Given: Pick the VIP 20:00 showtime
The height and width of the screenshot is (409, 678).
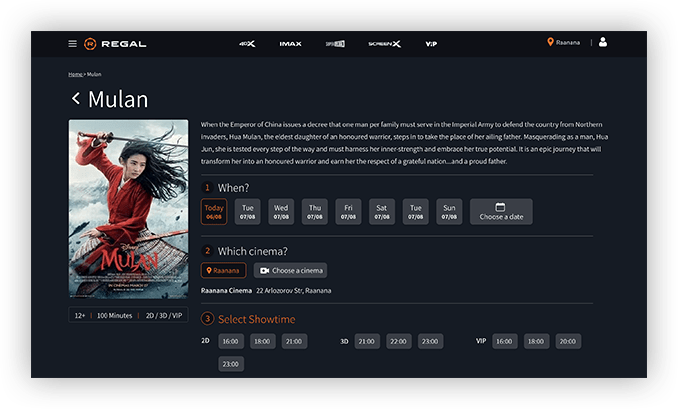Looking at the screenshot, I should tap(568, 341).
